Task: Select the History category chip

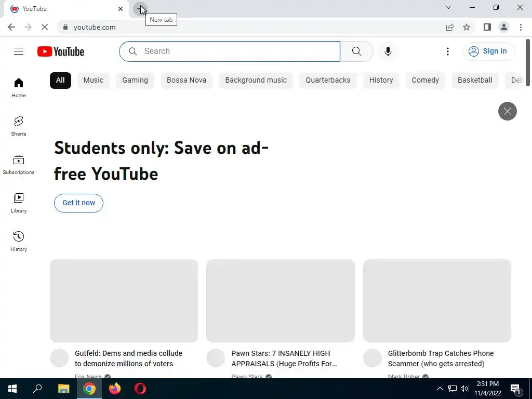Action: tap(381, 81)
